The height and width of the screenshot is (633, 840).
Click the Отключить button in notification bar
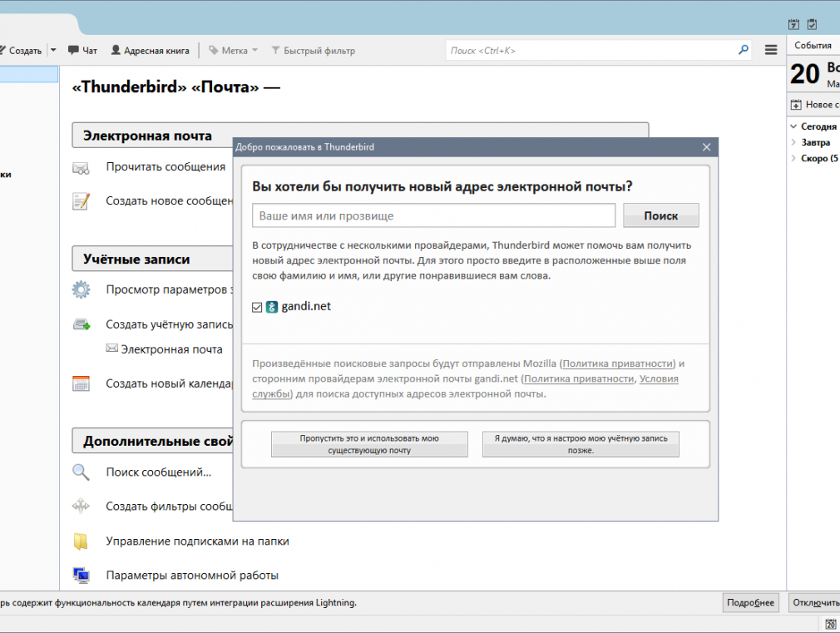(x=814, y=602)
